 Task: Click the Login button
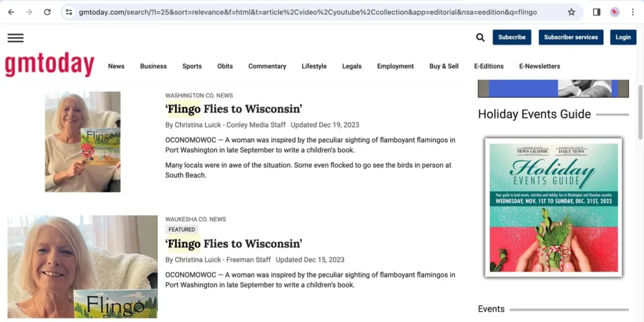(x=623, y=37)
